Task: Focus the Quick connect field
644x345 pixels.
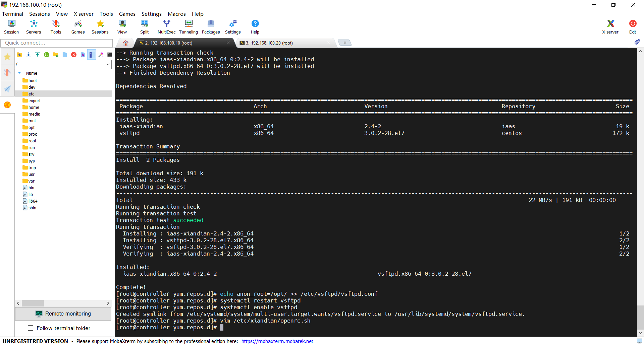Action: [57, 43]
